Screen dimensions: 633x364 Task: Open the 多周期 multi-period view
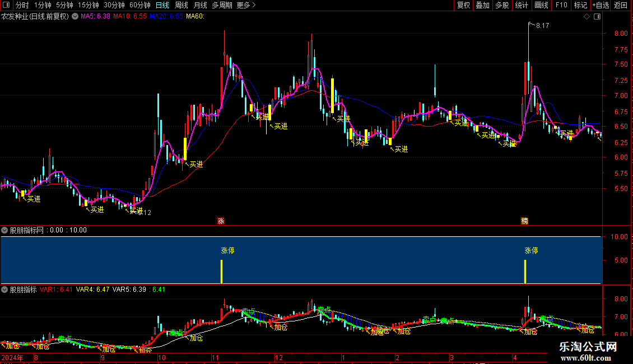pos(222,5)
